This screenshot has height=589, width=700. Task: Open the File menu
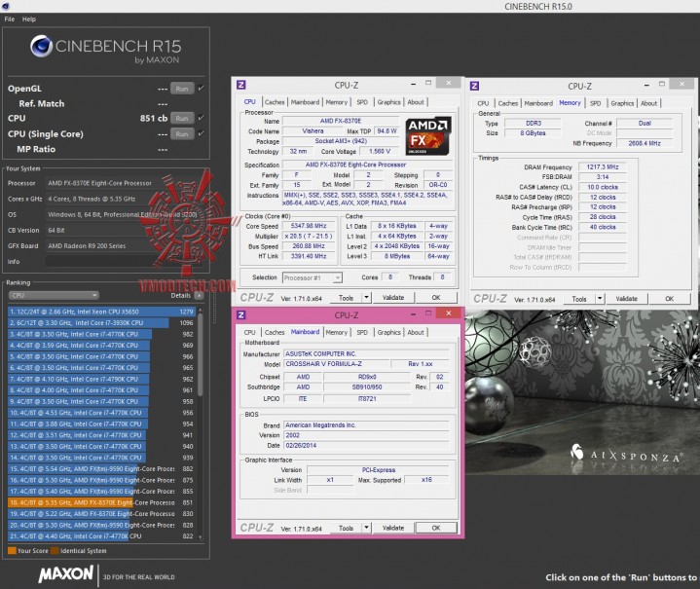[x=10, y=19]
